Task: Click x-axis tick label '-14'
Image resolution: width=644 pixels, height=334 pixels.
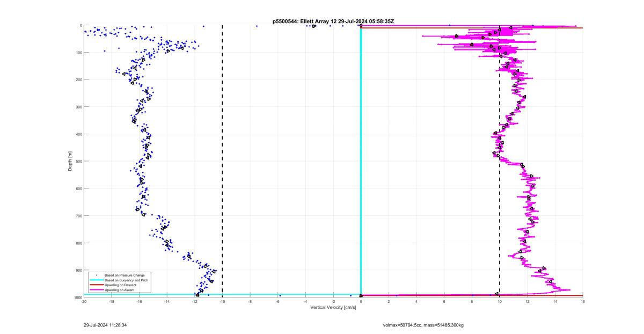Action: click(167, 301)
